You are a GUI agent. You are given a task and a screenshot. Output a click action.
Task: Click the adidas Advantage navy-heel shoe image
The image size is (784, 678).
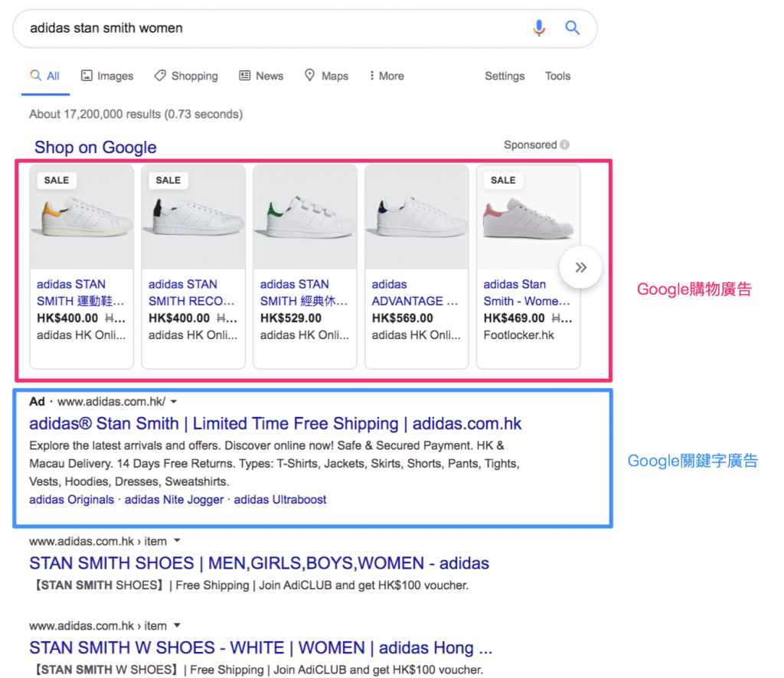click(x=417, y=217)
